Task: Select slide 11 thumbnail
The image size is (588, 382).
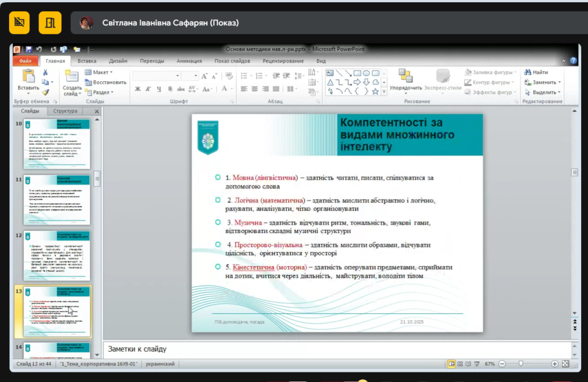Action: point(57,200)
